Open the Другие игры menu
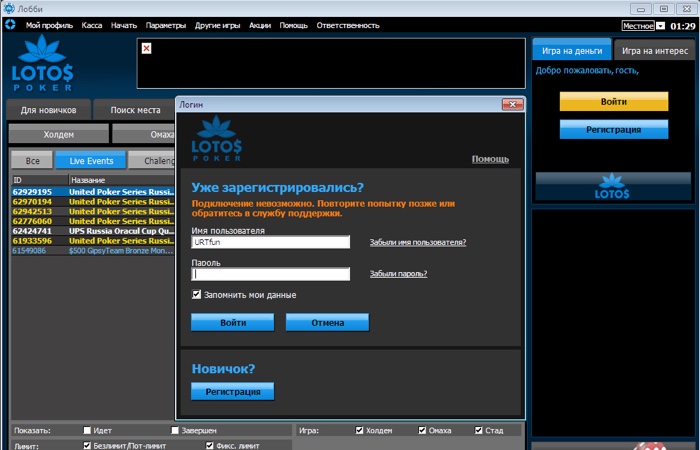The width and height of the screenshot is (700, 450). pos(217,25)
